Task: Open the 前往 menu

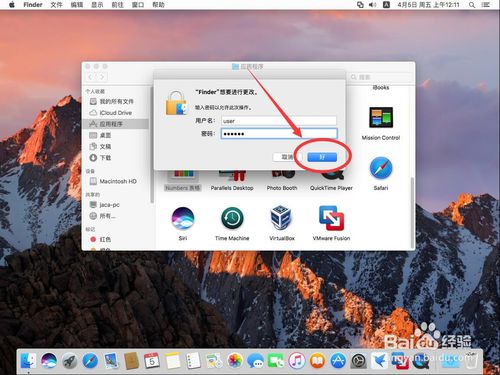Action: click(117, 5)
